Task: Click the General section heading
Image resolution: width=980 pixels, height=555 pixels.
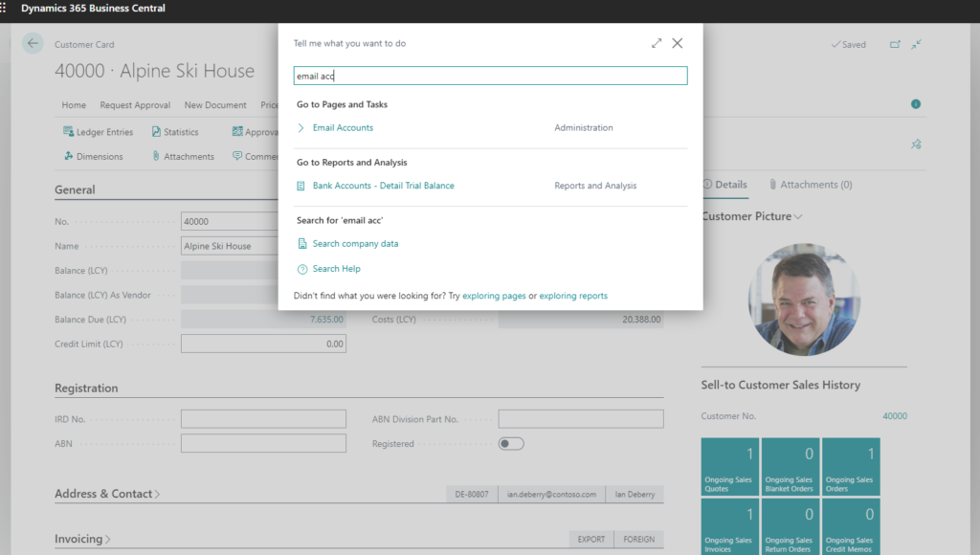Action: [75, 190]
